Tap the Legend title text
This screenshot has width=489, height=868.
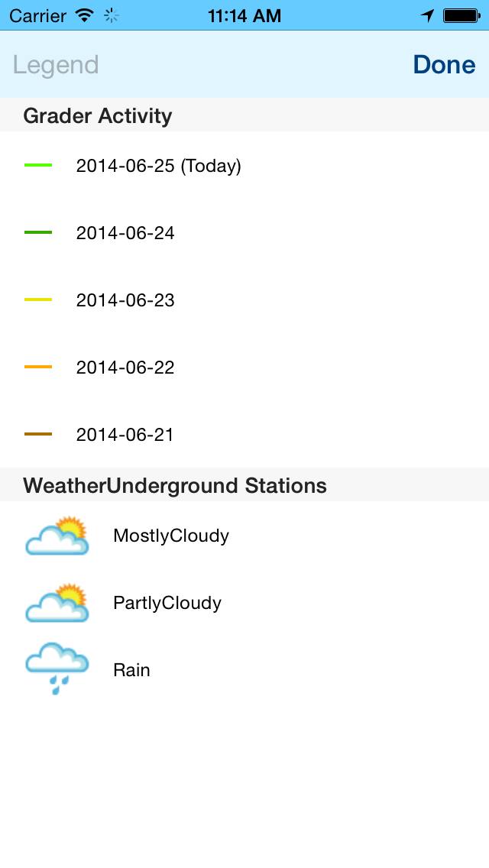point(56,65)
